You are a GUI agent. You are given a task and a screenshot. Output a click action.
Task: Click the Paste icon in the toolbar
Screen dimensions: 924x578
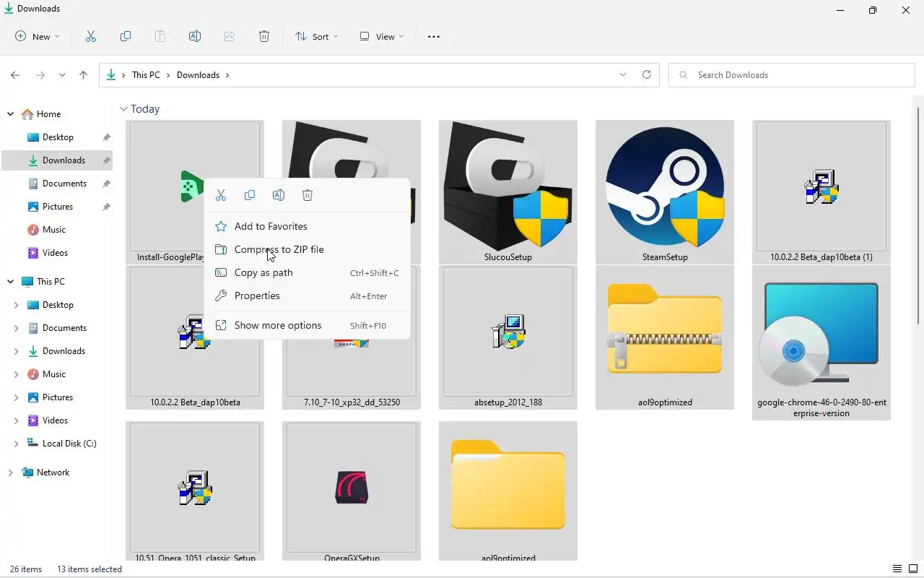(160, 37)
